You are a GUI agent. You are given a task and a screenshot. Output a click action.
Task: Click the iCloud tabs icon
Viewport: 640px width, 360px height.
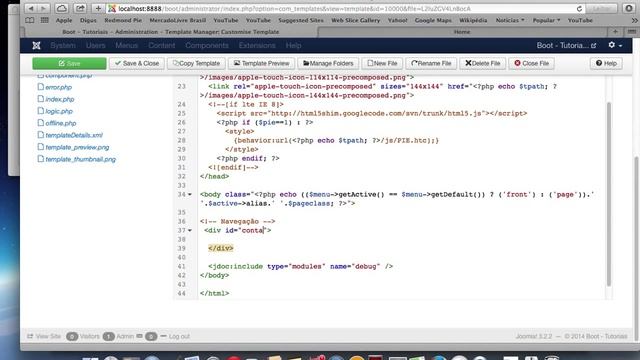[x=61, y=8]
